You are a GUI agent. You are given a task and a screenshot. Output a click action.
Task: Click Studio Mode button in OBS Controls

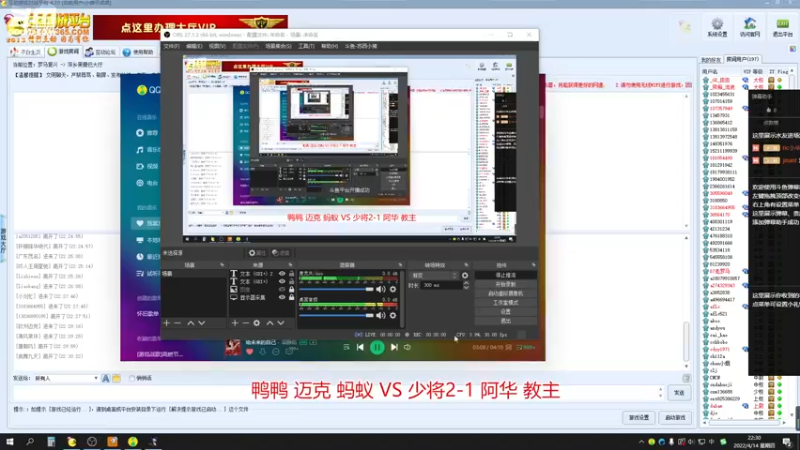tap(506, 303)
